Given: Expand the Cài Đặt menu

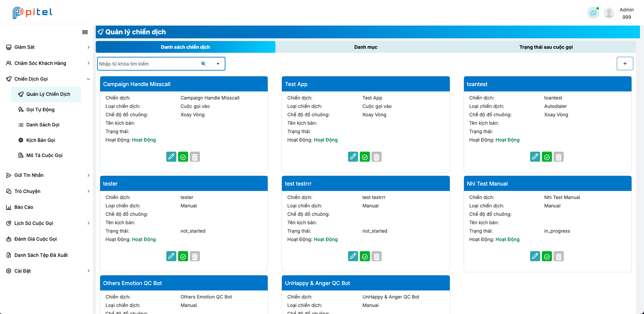Looking at the screenshot, I should [x=48, y=271].
